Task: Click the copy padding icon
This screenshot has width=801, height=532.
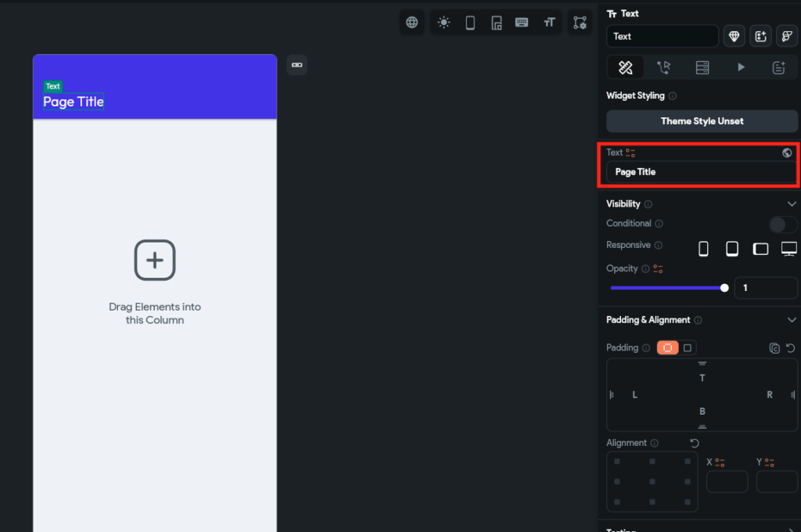Action: pos(774,348)
